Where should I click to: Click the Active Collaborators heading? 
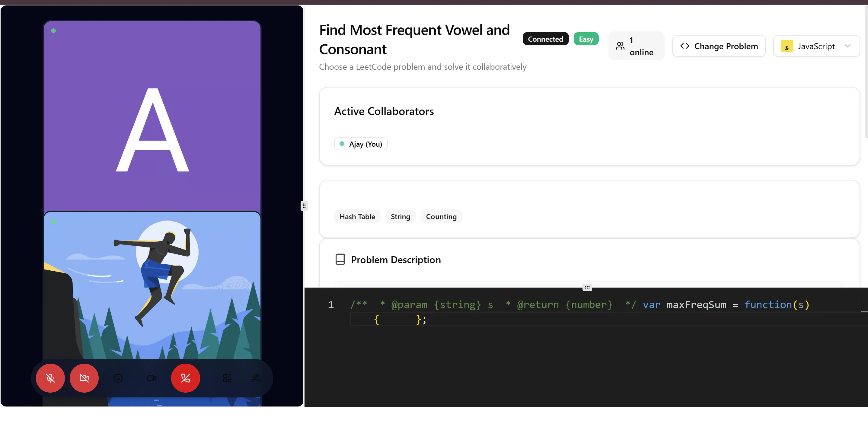coord(384,111)
